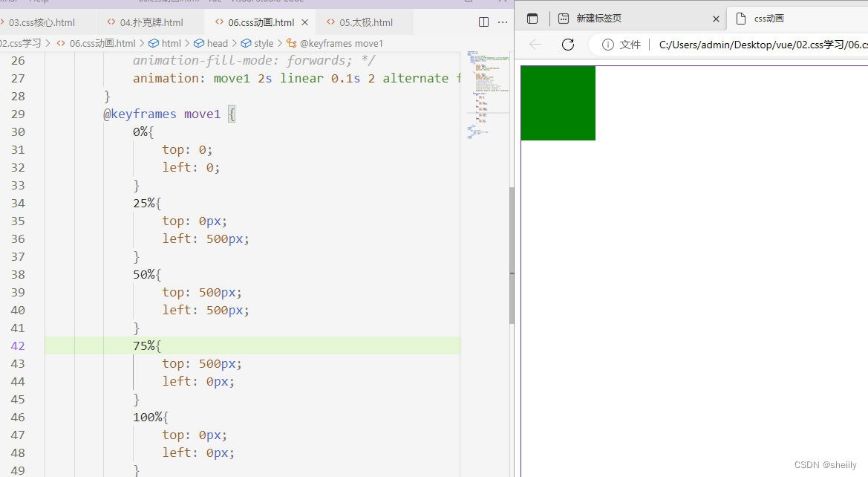Click line number 29 in gutter

click(x=18, y=114)
